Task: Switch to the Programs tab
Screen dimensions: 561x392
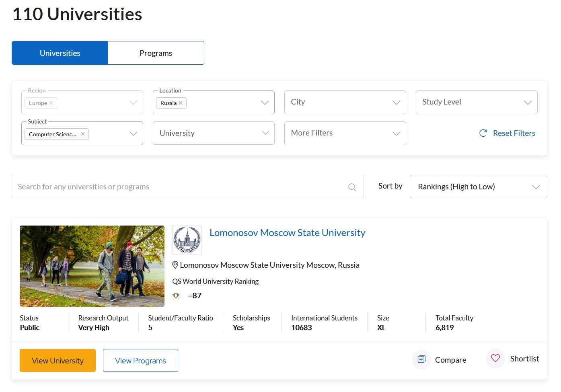Action: 156,53
